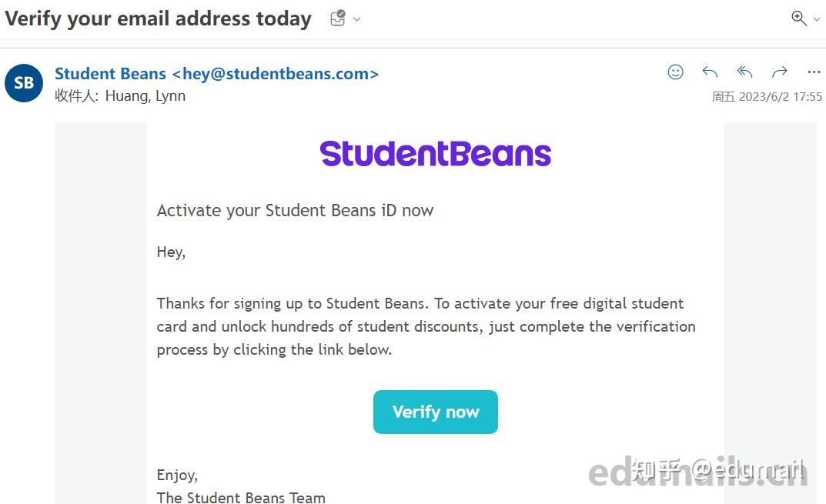Forward this message

(x=779, y=72)
